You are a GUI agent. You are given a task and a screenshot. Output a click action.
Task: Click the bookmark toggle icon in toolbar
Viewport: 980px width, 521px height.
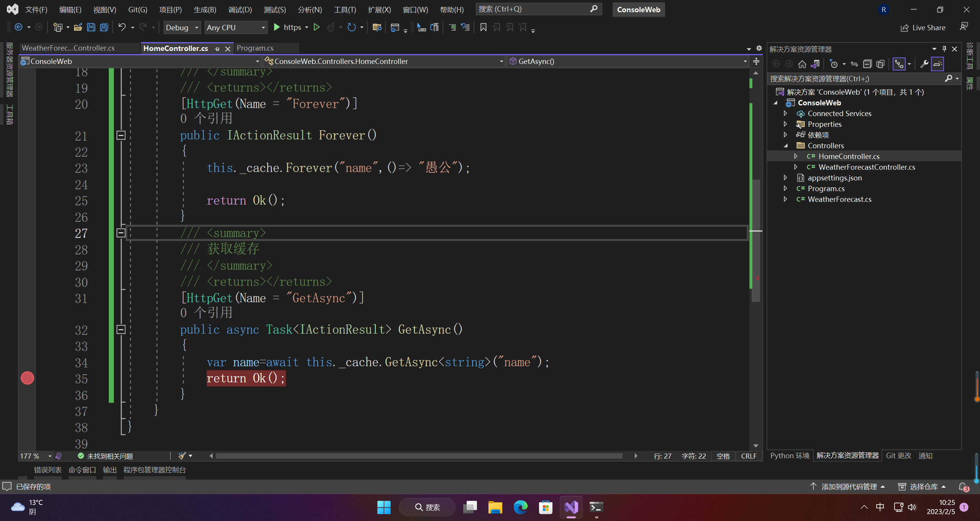483,28
